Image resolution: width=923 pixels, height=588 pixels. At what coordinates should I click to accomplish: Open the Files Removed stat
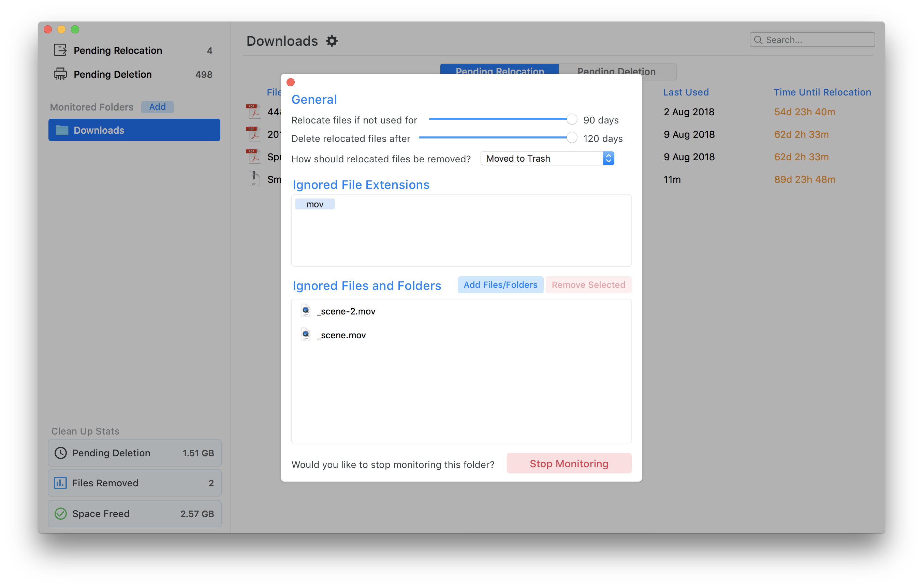[134, 483]
